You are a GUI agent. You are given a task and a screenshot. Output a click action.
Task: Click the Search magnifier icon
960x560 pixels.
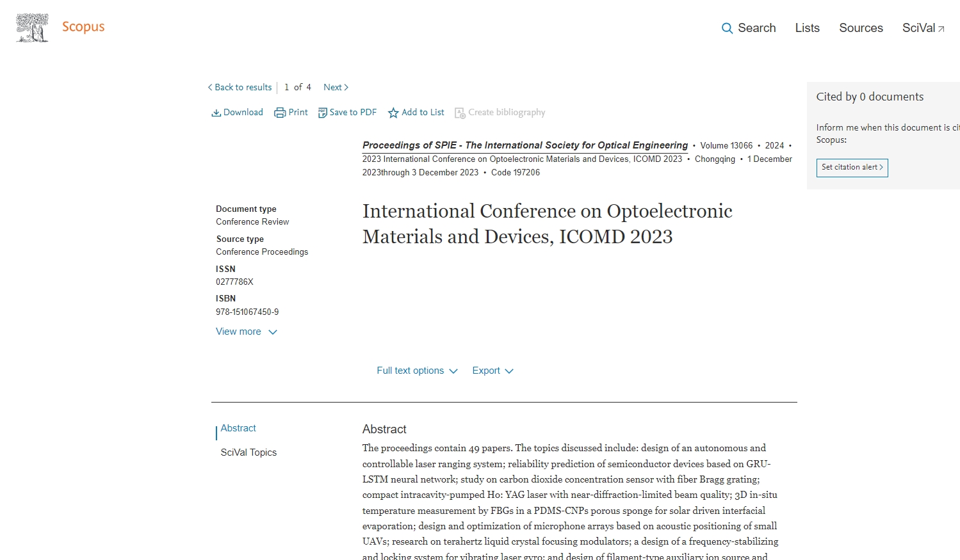point(727,28)
